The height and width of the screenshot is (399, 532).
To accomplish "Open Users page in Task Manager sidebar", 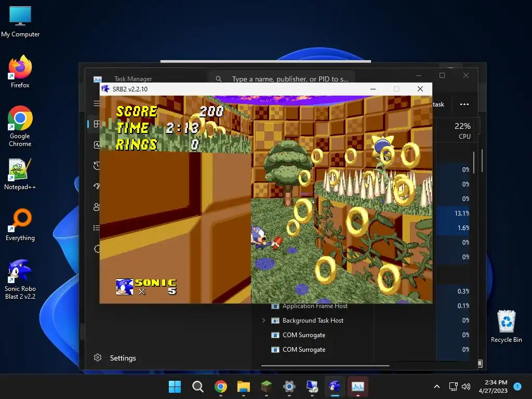I will pyautogui.click(x=97, y=207).
